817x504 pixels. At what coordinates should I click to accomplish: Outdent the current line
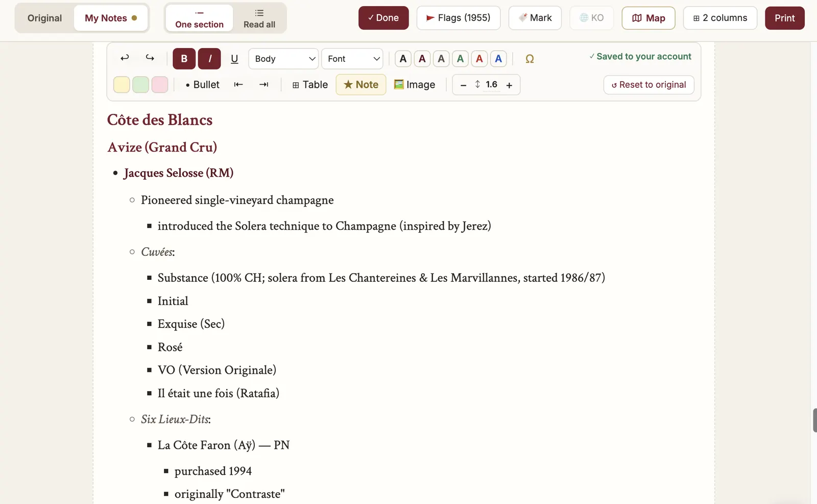pyautogui.click(x=238, y=85)
